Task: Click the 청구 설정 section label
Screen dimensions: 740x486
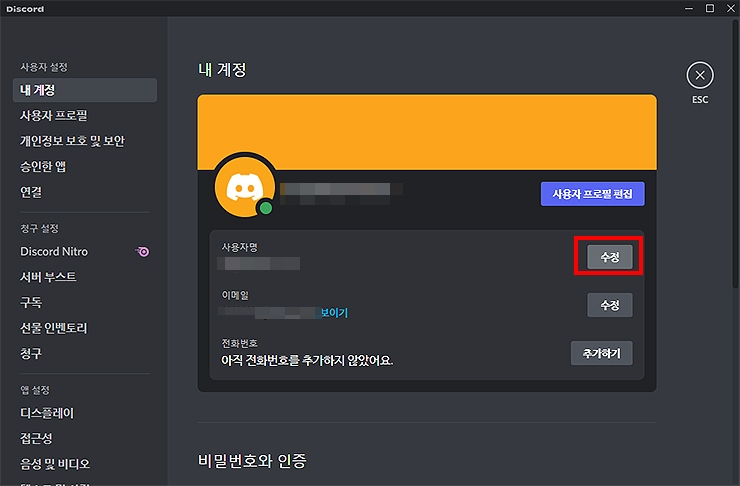Action: click(40, 229)
